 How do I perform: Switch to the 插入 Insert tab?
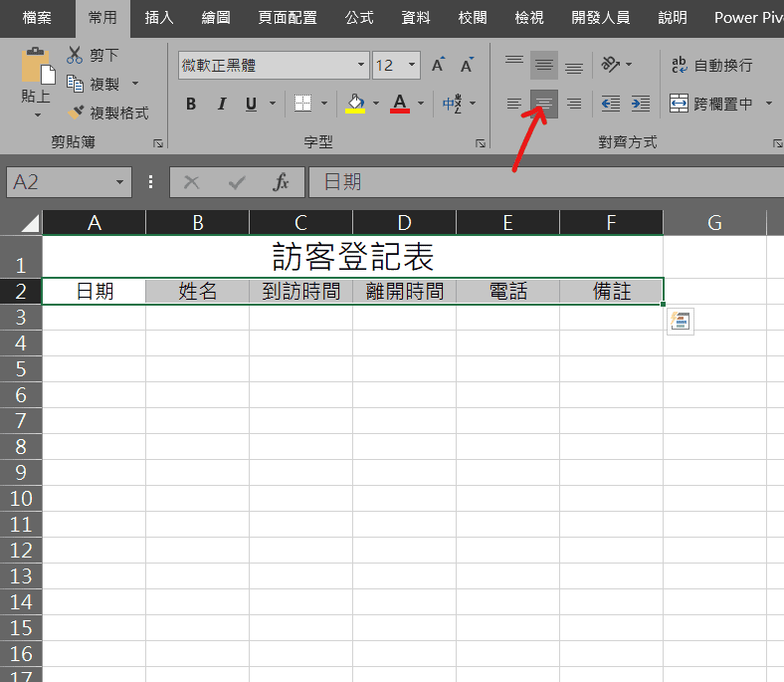click(159, 18)
